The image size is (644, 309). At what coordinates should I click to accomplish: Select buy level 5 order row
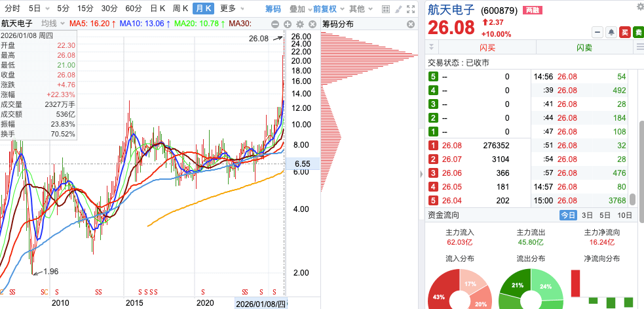pyautogui.click(x=478, y=201)
